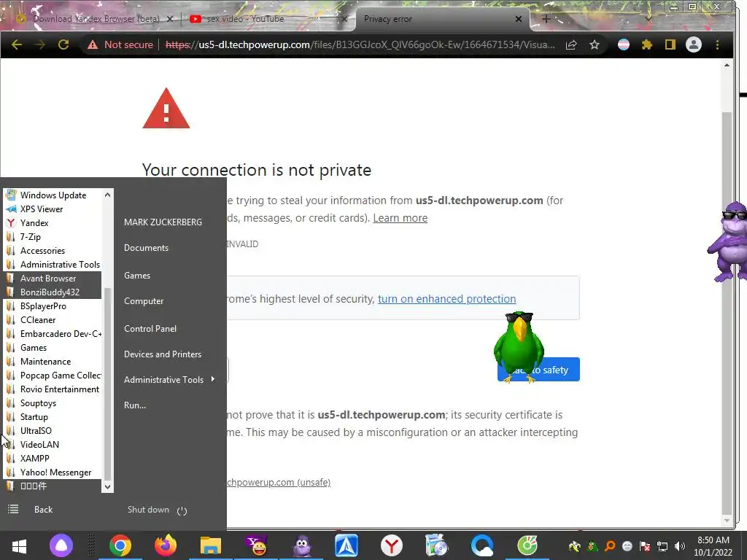The width and height of the screenshot is (747, 560).
Task: Open Computer from the Start menu
Action: coord(144,301)
